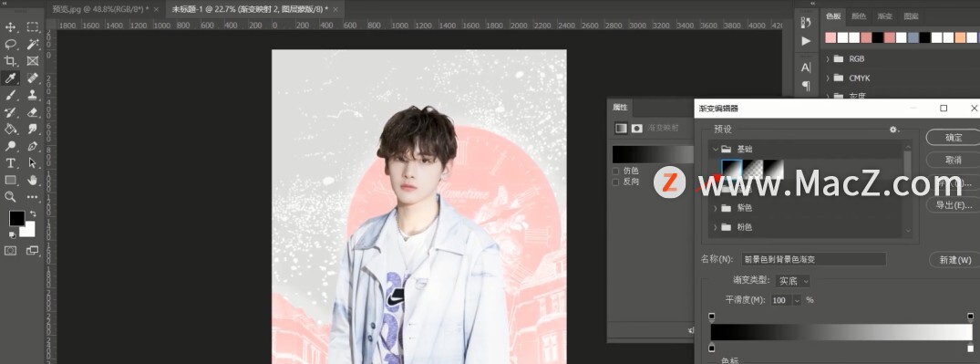Select the Smudge tool
This screenshot has height=364, width=980.
[33, 129]
